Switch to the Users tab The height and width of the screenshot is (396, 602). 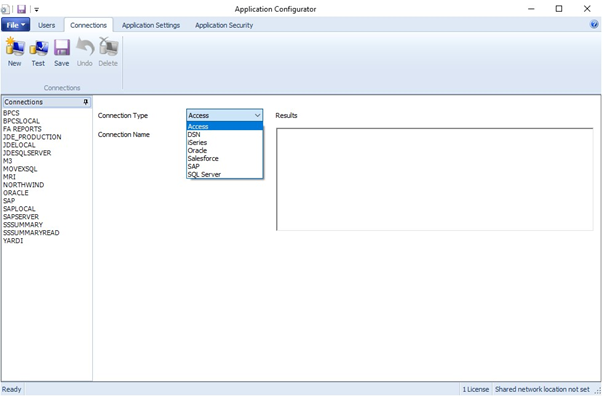click(46, 25)
